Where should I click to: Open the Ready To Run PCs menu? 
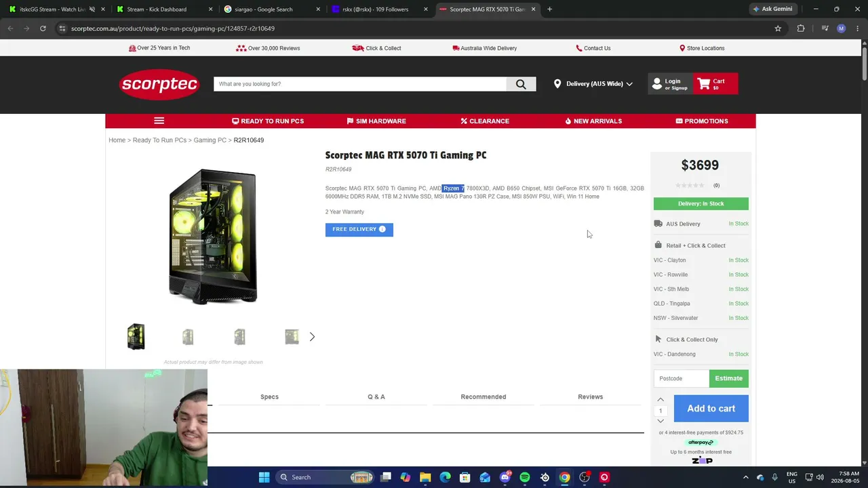(x=268, y=121)
